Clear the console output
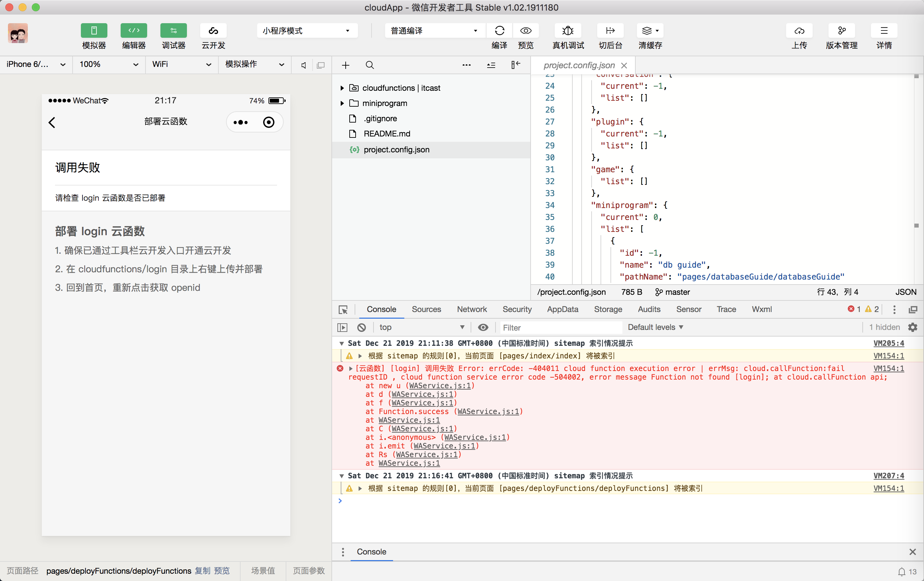 pyautogui.click(x=362, y=328)
